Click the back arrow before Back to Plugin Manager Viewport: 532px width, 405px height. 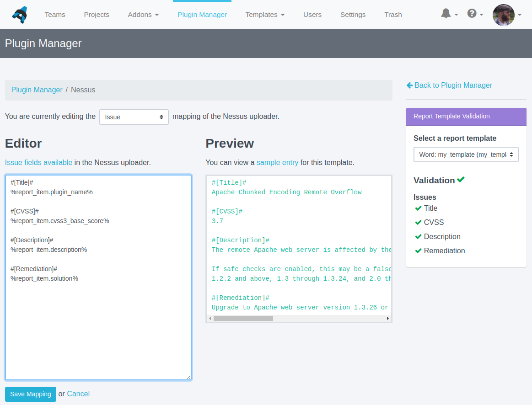click(x=409, y=85)
